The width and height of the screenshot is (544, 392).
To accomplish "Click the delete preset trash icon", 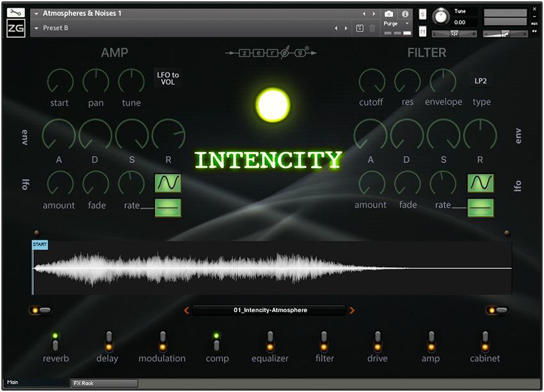I will [x=372, y=28].
